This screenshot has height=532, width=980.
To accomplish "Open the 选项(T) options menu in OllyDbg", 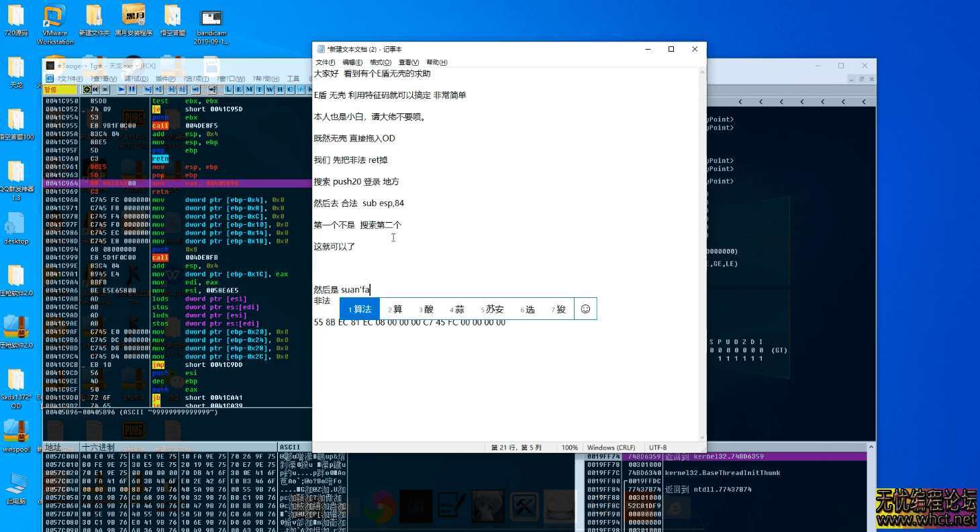I will pos(197,78).
